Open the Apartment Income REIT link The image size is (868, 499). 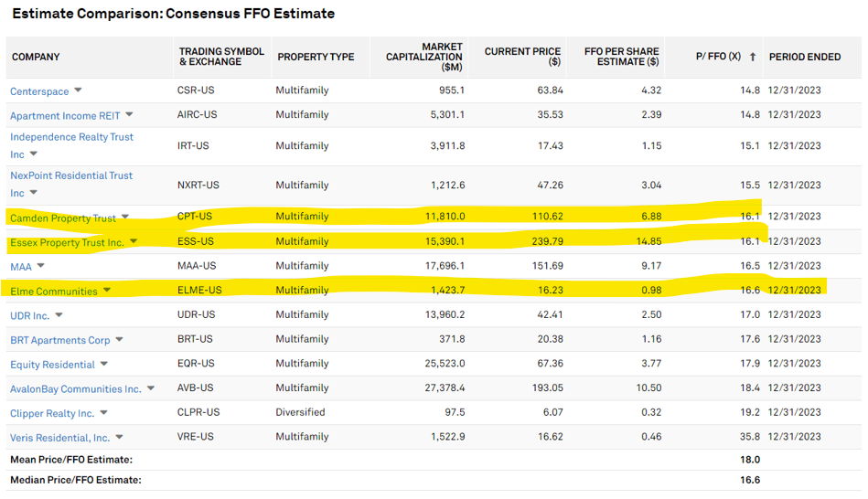[x=66, y=116]
